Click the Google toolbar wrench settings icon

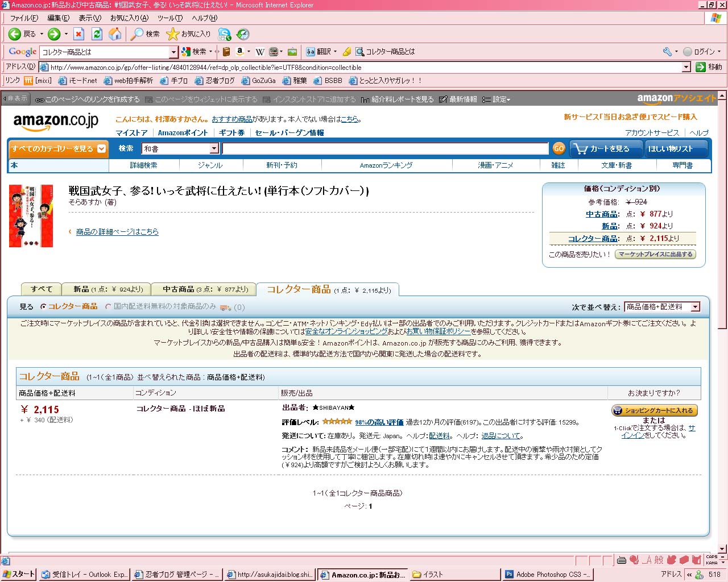click(668, 52)
